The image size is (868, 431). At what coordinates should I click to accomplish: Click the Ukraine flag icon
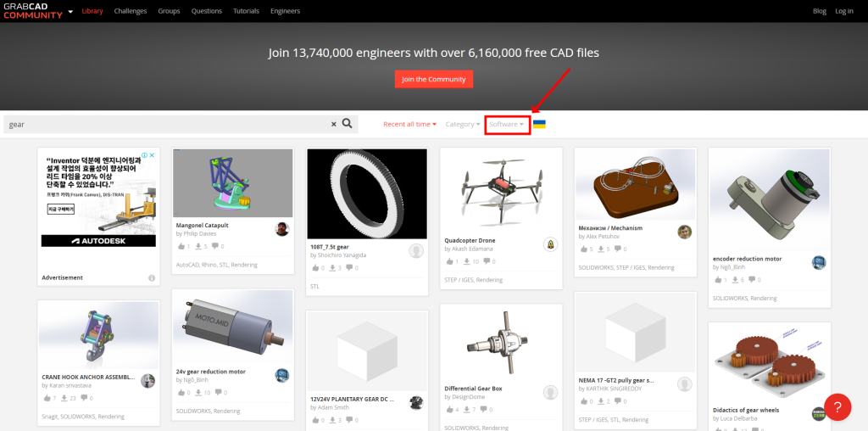(x=539, y=124)
